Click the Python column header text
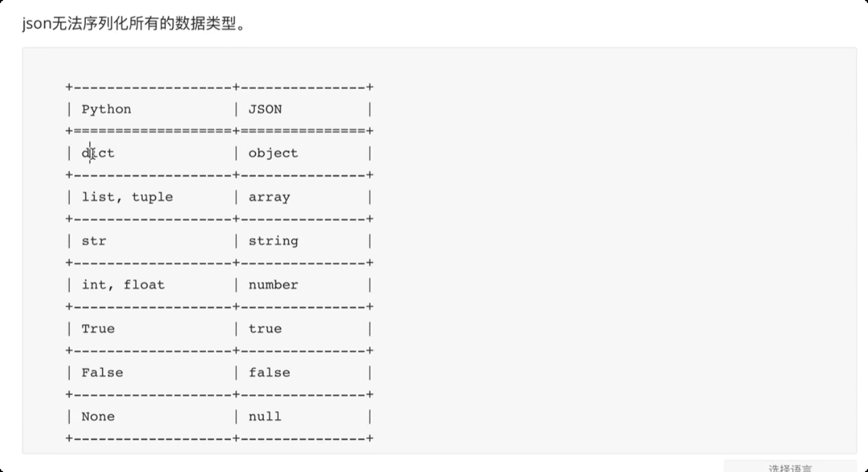This screenshot has height=472, width=868. point(106,109)
